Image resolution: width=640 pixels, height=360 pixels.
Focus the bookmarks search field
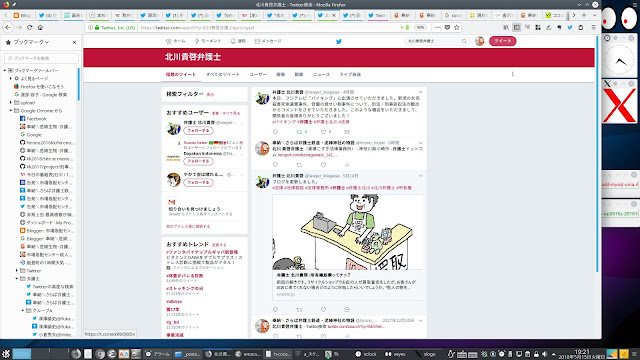point(41,58)
